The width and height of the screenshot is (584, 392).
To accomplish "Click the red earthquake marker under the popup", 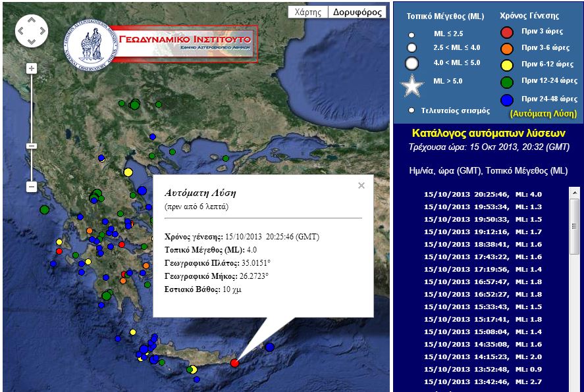I will [x=234, y=362].
